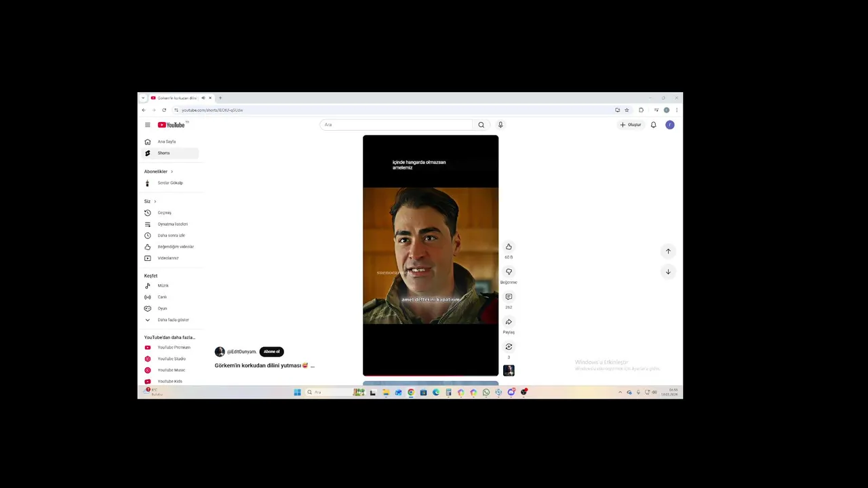Open Serdar Gökalp subscription channel

(170, 183)
